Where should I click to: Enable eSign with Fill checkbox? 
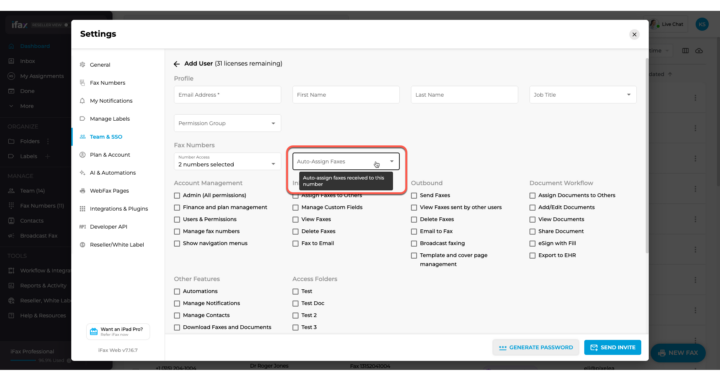click(532, 243)
